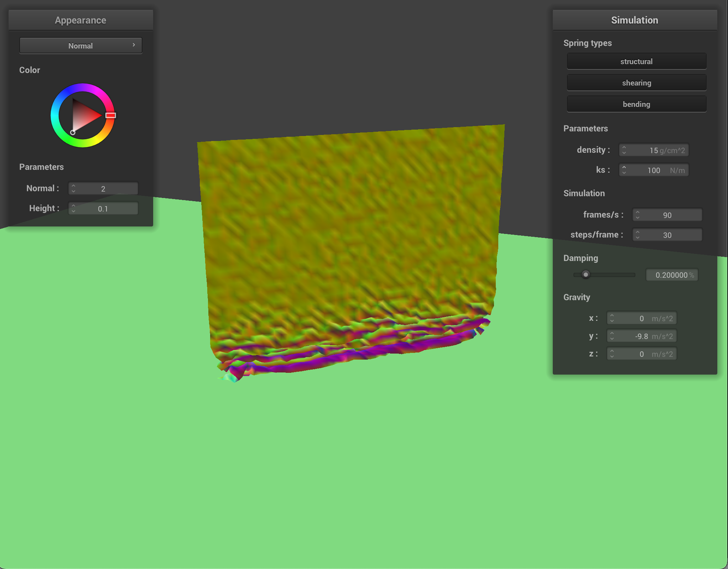Click the density value field
The image size is (728, 569).
pos(654,150)
